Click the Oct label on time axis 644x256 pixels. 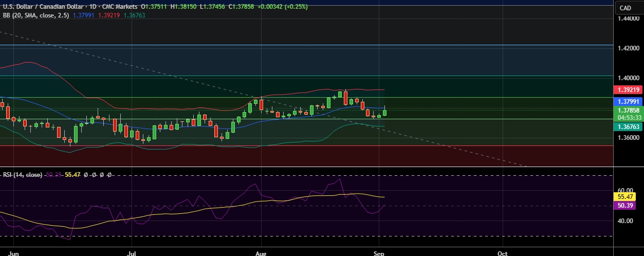[x=503, y=253]
